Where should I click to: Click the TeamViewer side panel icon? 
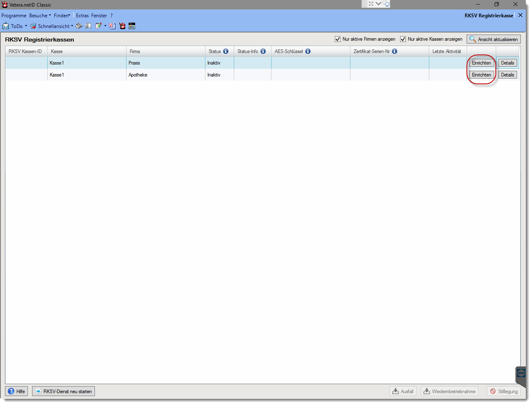coord(521,373)
